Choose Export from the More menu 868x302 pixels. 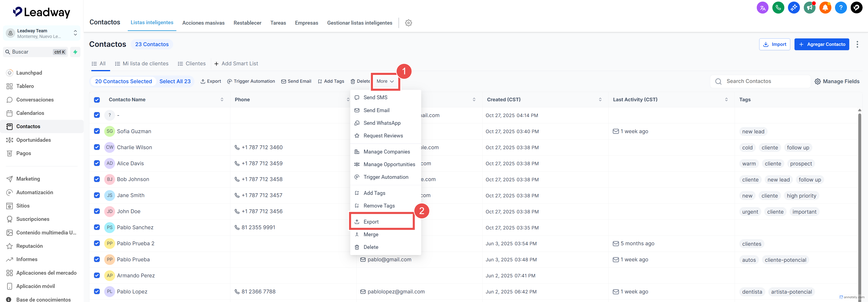click(x=371, y=222)
